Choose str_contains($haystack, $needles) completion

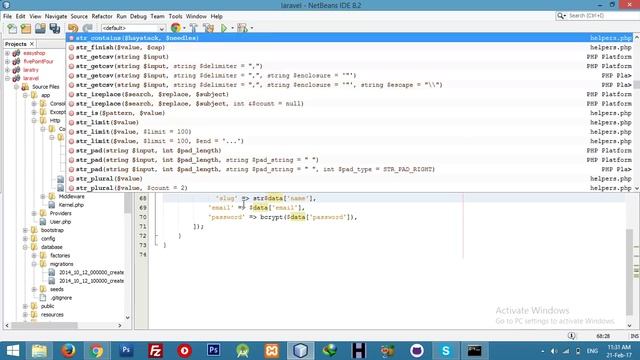coord(350,38)
